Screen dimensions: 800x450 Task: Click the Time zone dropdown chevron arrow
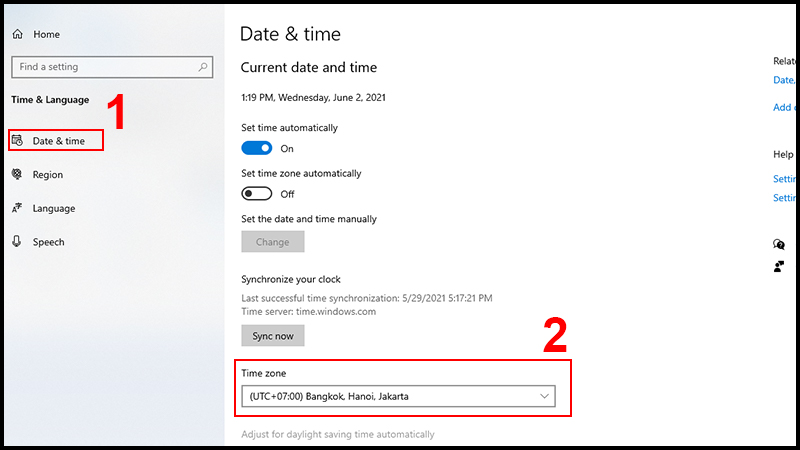[544, 396]
